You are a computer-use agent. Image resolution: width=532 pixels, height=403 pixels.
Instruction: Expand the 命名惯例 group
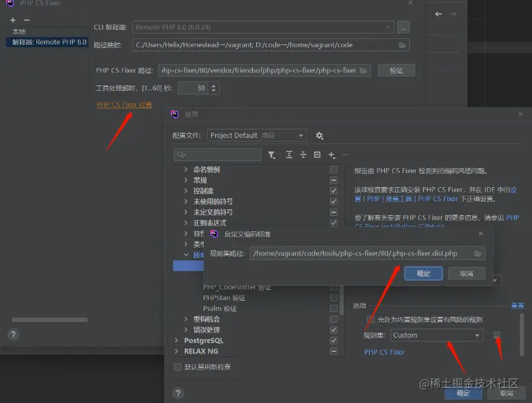[186, 169]
